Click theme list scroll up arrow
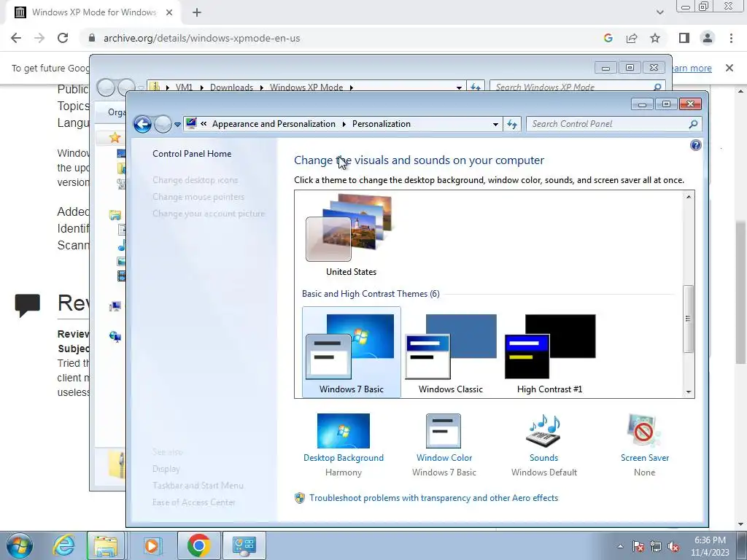Screen dimensions: 747x560 [x=689, y=197]
